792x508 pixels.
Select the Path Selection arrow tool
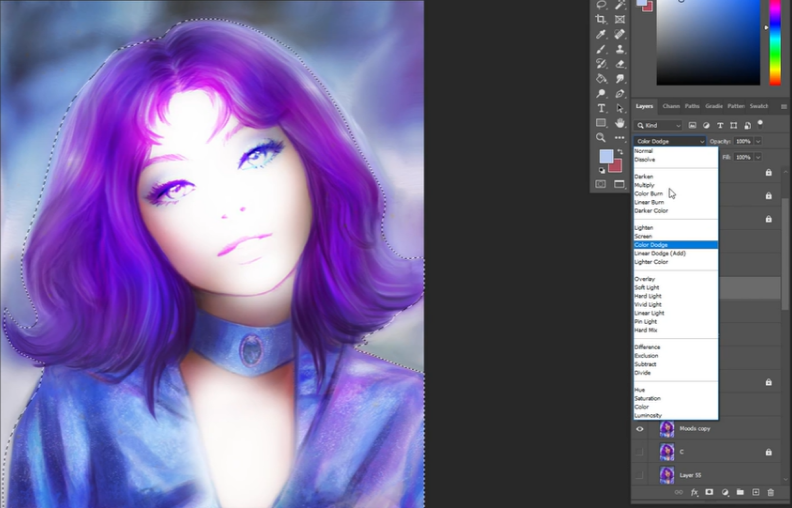(620, 108)
